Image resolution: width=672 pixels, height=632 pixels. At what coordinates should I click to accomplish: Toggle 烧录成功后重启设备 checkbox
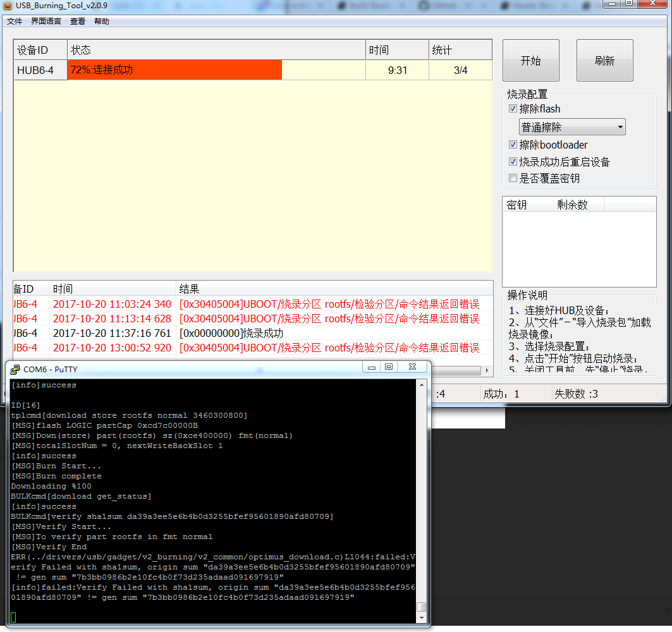(x=513, y=162)
